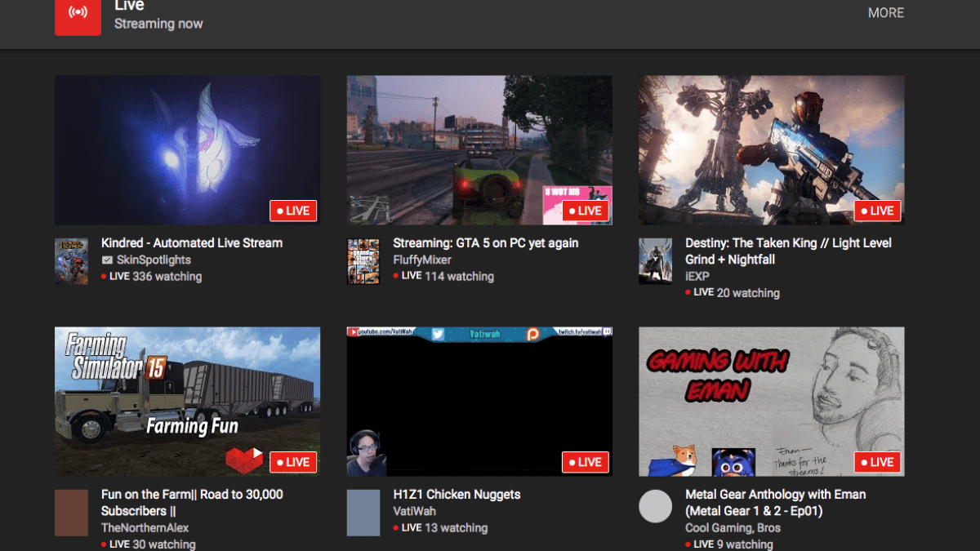Play the Gaming With Eman thumbnail
The height and width of the screenshot is (551, 980).
coord(771,400)
